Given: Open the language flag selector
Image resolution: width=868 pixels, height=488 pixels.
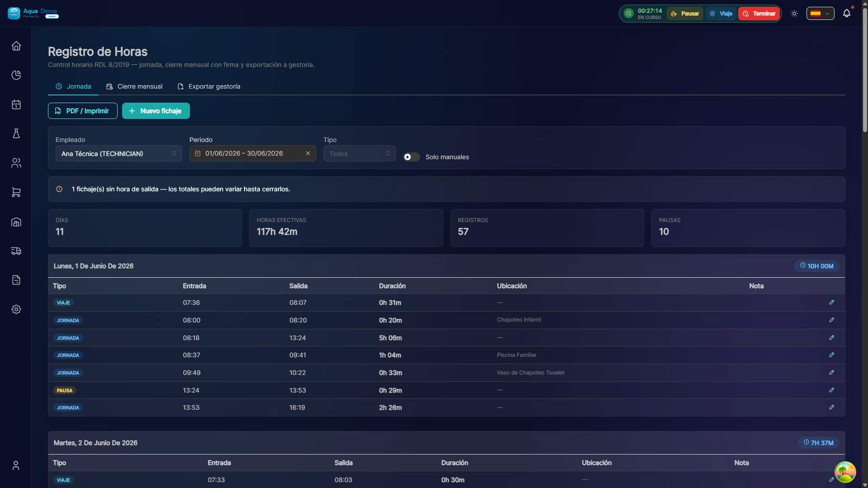Looking at the screenshot, I should [820, 14].
